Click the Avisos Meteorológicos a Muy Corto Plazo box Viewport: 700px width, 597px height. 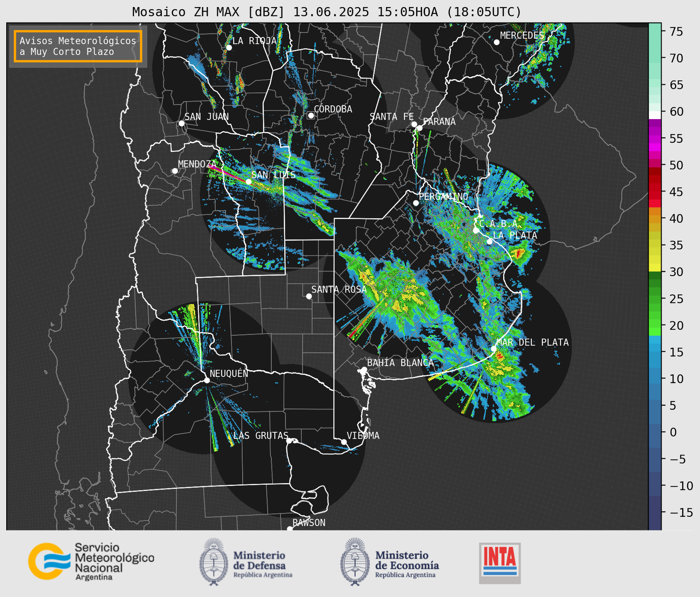click(x=78, y=46)
